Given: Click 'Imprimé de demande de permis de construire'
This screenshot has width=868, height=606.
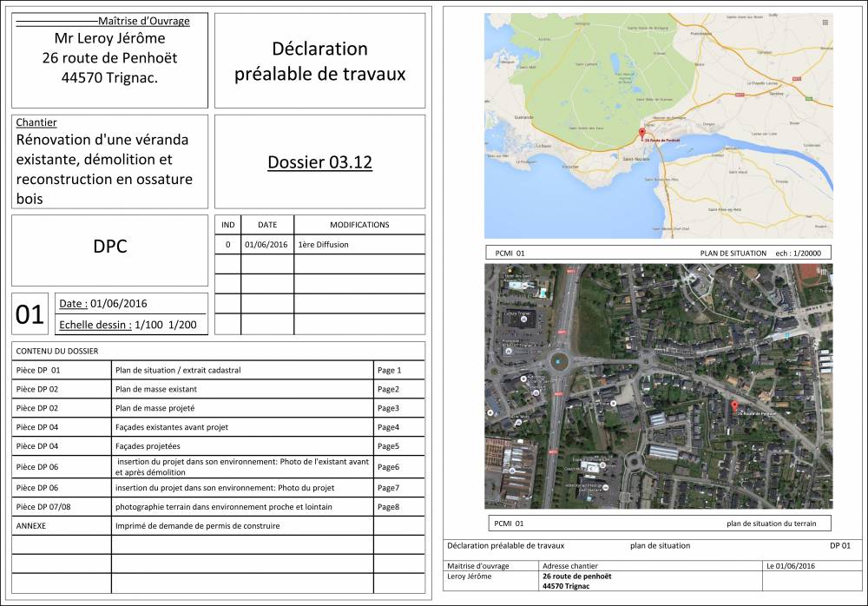Looking at the screenshot, I should click(198, 525).
